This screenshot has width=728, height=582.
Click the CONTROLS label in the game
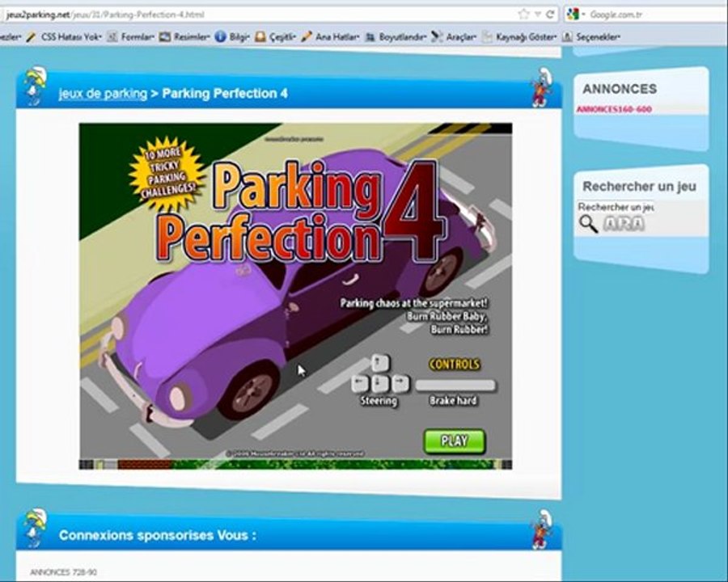pyautogui.click(x=454, y=365)
